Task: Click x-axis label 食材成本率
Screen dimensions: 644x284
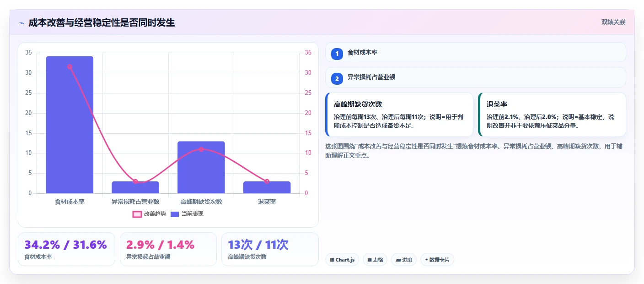Action: 70,202
